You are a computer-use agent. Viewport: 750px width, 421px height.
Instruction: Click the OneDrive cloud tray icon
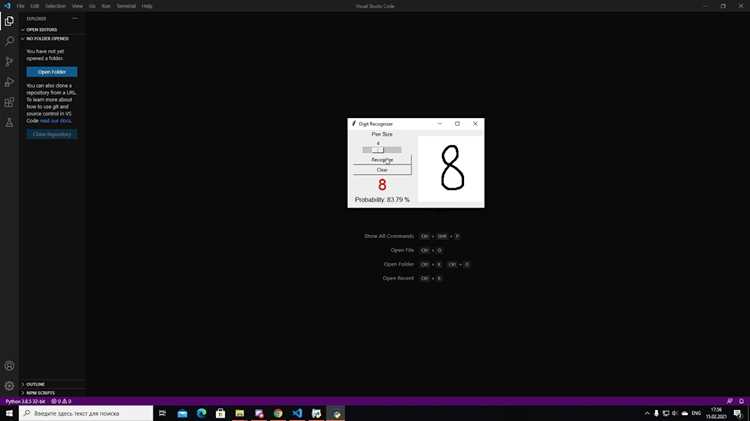pyautogui.click(x=685, y=413)
